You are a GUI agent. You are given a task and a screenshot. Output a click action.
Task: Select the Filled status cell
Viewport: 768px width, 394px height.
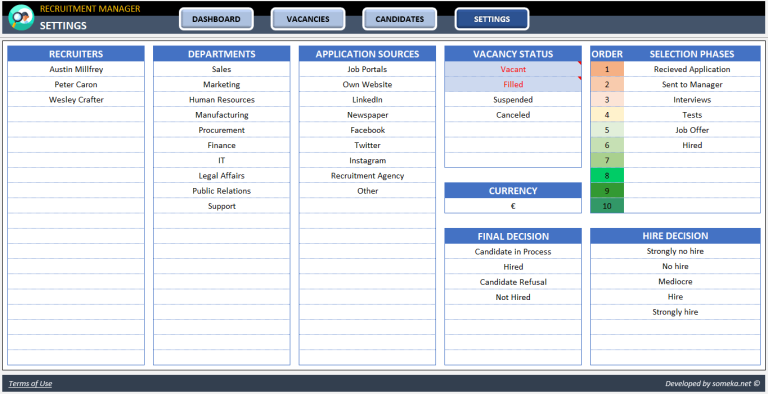tap(513, 84)
